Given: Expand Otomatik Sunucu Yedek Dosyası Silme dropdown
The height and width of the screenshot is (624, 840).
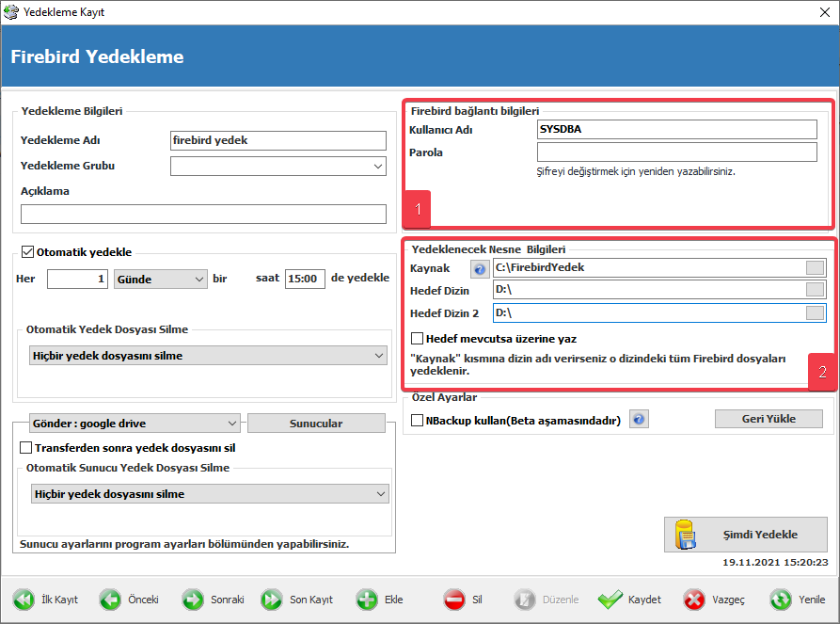Looking at the screenshot, I should click(210, 494).
